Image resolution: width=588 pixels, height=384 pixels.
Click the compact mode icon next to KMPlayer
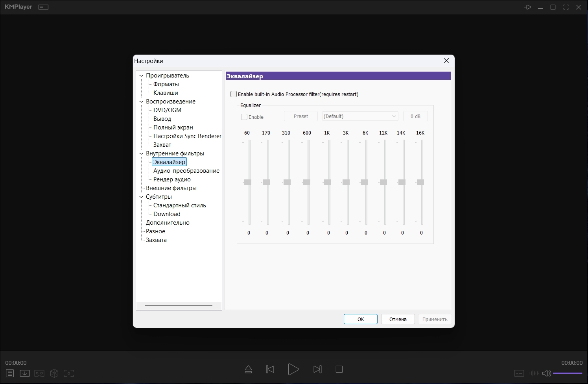(x=43, y=7)
